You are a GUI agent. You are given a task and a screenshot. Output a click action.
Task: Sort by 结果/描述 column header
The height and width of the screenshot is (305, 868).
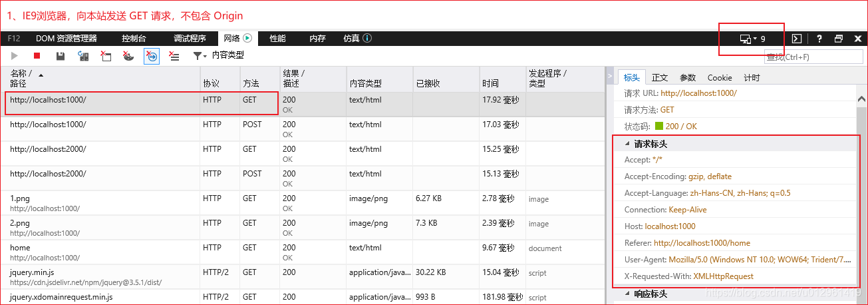[313, 79]
